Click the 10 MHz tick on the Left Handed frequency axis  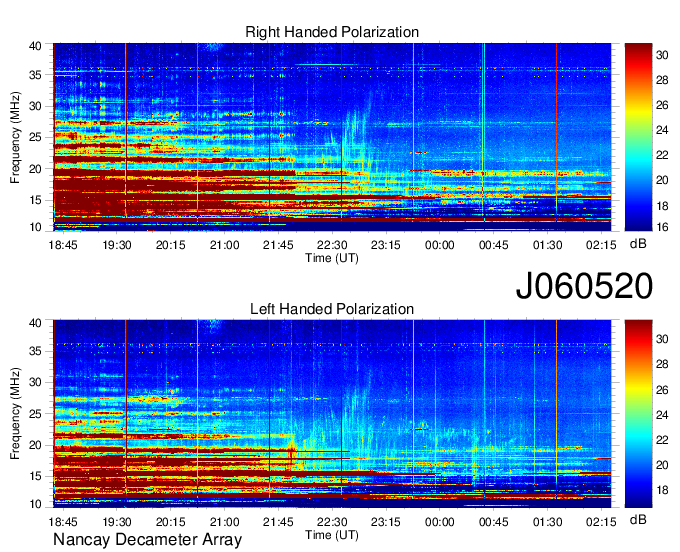coord(36,504)
